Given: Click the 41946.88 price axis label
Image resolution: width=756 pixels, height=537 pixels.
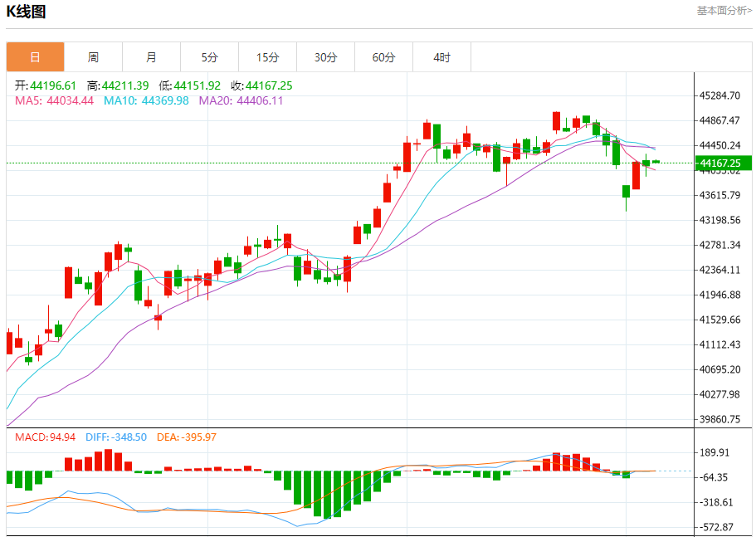Looking at the screenshot, I should pyautogui.click(x=719, y=295).
